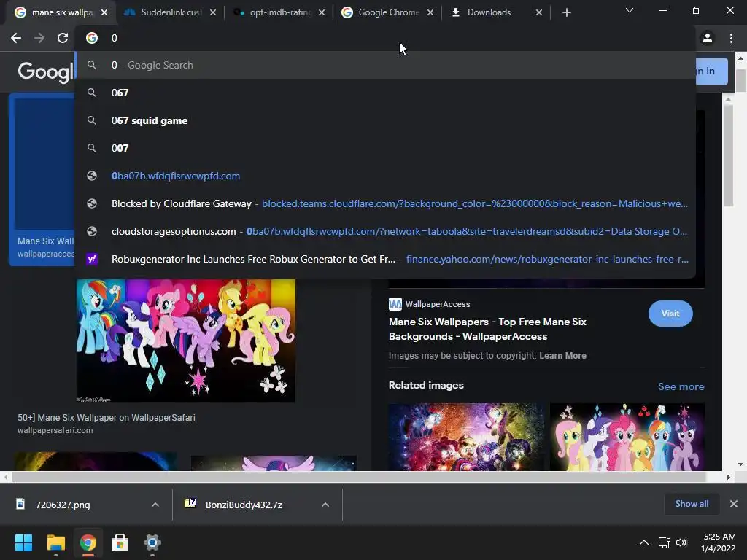Close the opt-imdb-rating tab
747x560 pixels.
pos(322,12)
